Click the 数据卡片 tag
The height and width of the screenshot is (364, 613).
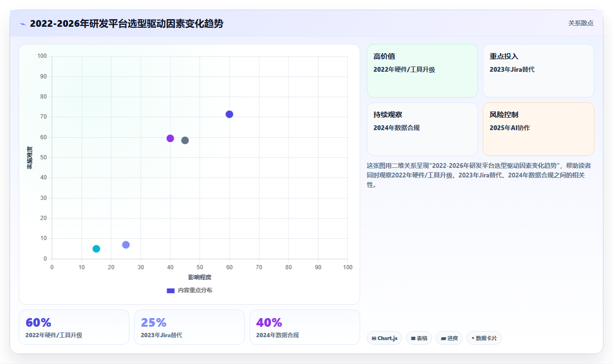point(484,338)
